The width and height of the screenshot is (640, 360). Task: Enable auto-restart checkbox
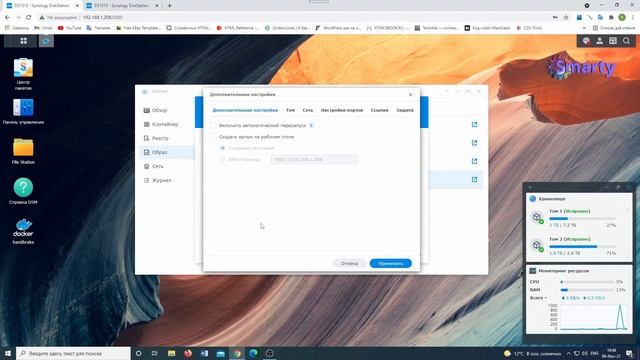coord(213,126)
